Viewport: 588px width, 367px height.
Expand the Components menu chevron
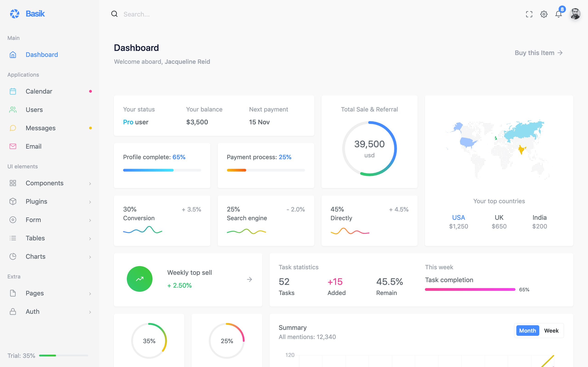90,183
